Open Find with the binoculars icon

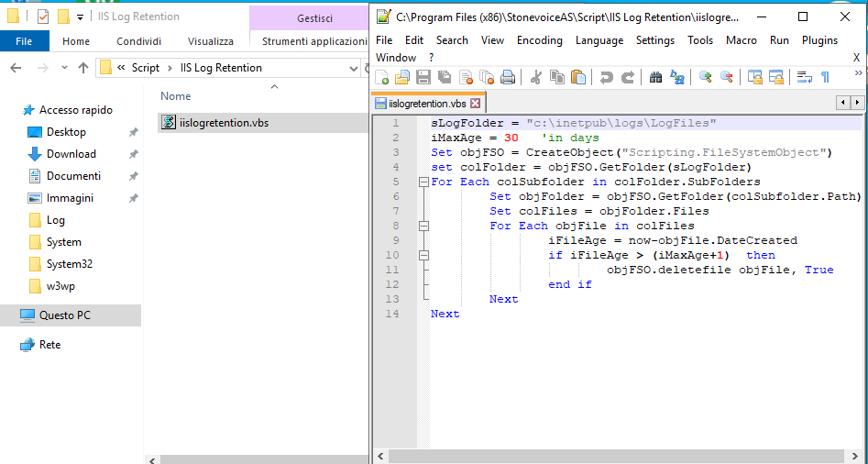click(x=655, y=78)
